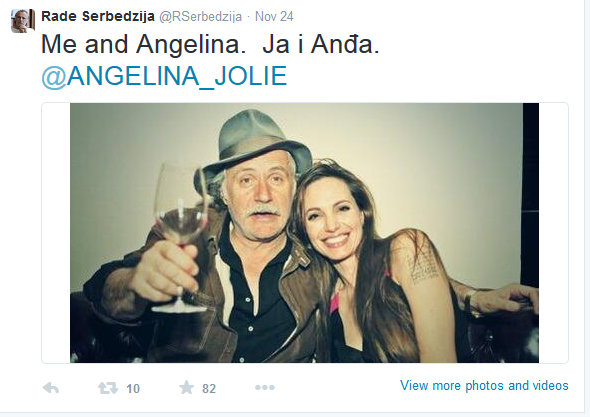Click the retweet count of 10
The image size is (590, 417).
133,388
